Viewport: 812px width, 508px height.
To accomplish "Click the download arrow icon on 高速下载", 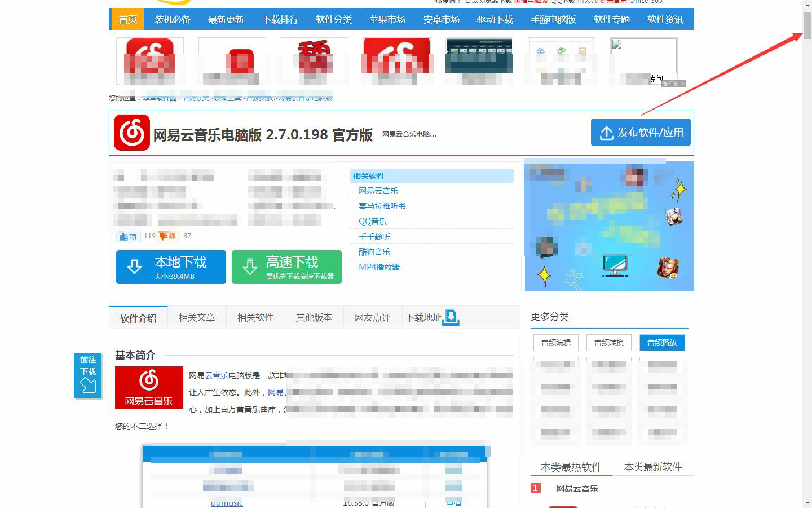I will click(x=250, y=266).
